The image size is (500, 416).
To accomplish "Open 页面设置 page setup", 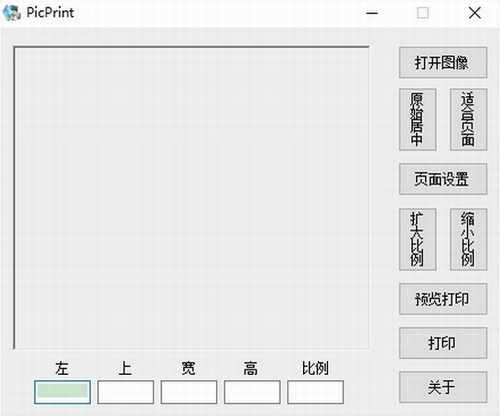I will (443, 179).
